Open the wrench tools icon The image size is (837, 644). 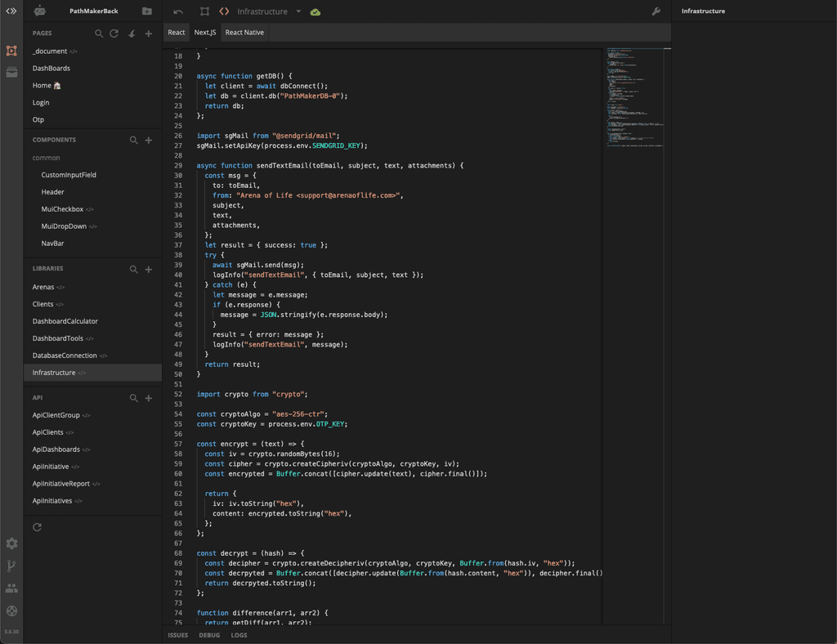coord(656,11)
